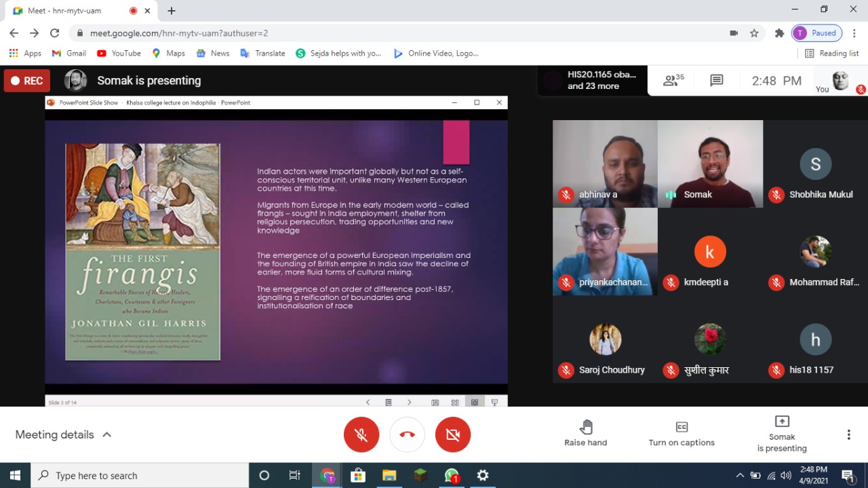
Task: Select priyankachanan's video tile
Action: (605, 251)
